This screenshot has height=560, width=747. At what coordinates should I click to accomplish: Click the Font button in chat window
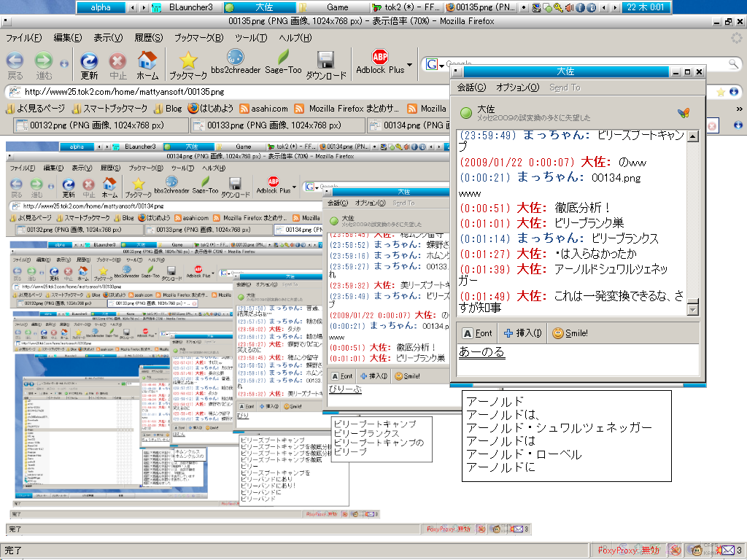click(477, 333)
